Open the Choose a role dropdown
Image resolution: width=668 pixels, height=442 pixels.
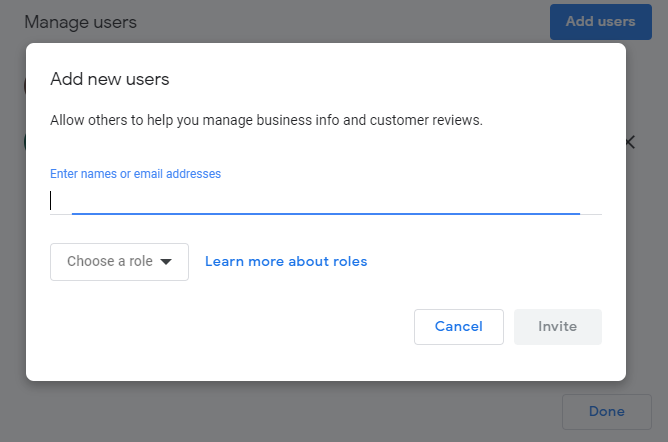point(119,262)
